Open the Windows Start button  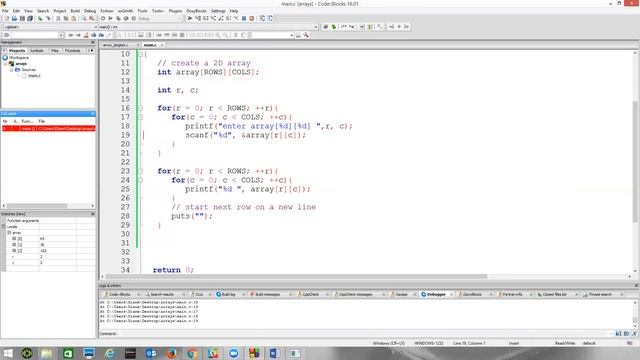[x=8, y=353]
